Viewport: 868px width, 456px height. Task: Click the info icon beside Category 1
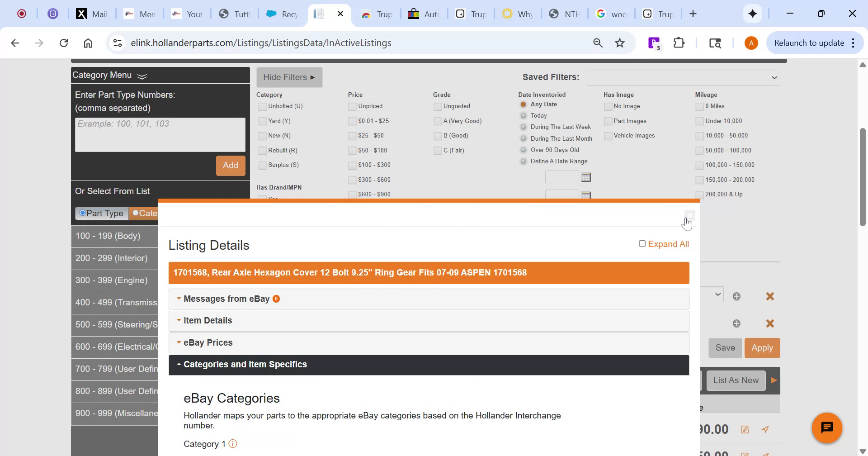(233, 444)
